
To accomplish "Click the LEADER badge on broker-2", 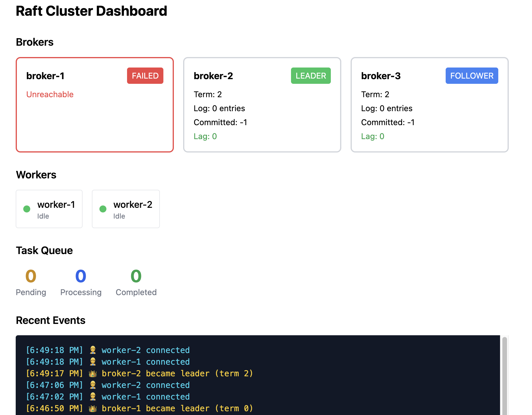I will click(x=310, y=76).
